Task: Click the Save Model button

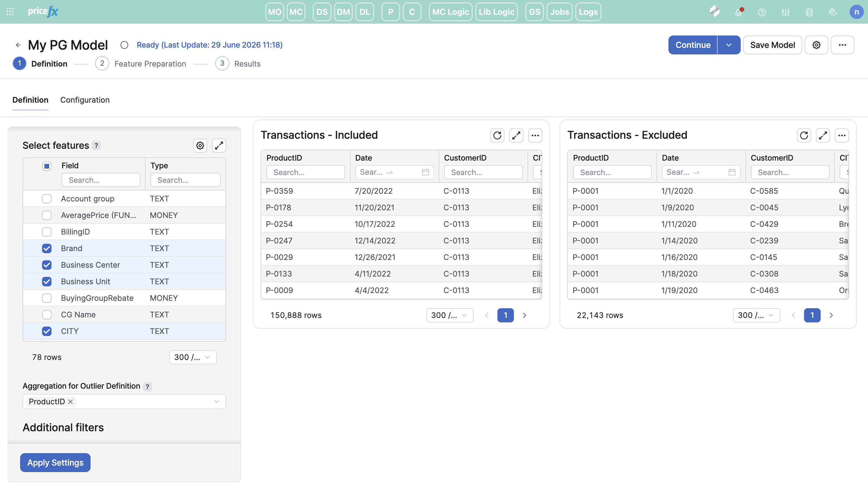Action: (772, 45)
